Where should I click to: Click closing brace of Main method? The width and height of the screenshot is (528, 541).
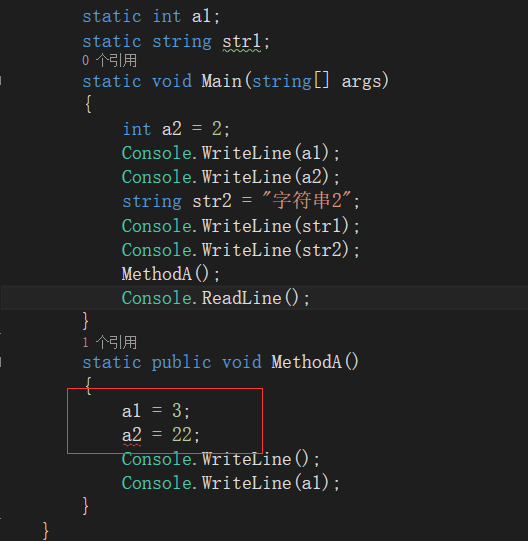coord(86,321)
